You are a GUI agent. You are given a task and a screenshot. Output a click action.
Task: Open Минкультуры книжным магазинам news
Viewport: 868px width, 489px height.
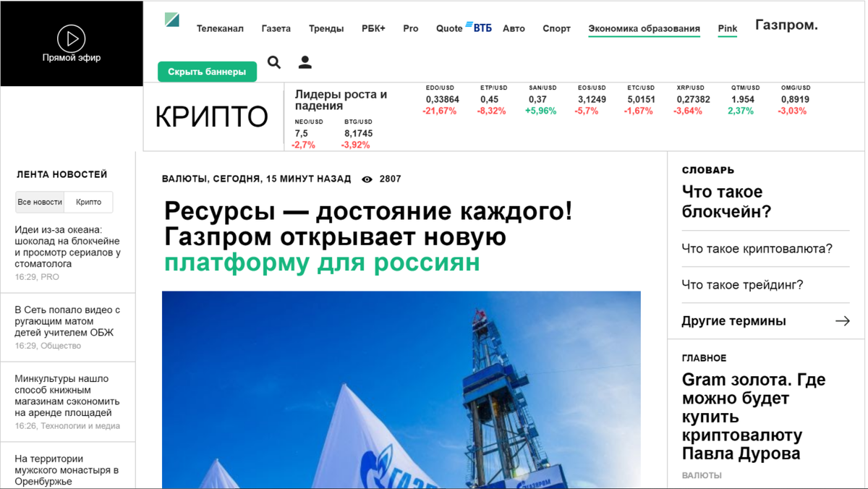tap(67, 396)
